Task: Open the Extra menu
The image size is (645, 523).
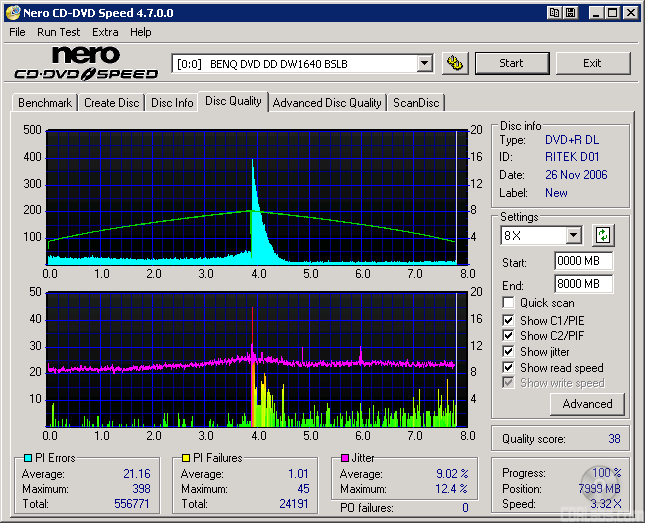Action: (105, 32)
